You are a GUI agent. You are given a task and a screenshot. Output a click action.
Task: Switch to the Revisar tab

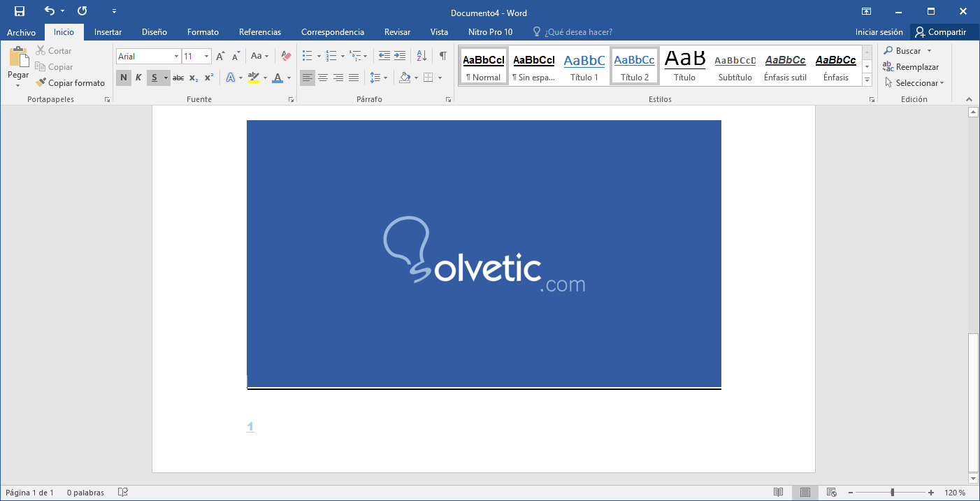pyautogui.click(x=397, y=32)
